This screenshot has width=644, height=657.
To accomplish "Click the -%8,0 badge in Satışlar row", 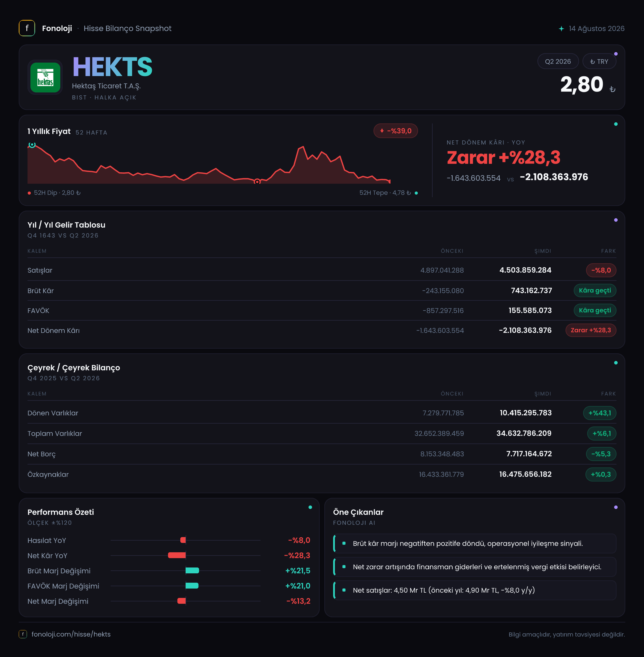I will coord(601,270).
